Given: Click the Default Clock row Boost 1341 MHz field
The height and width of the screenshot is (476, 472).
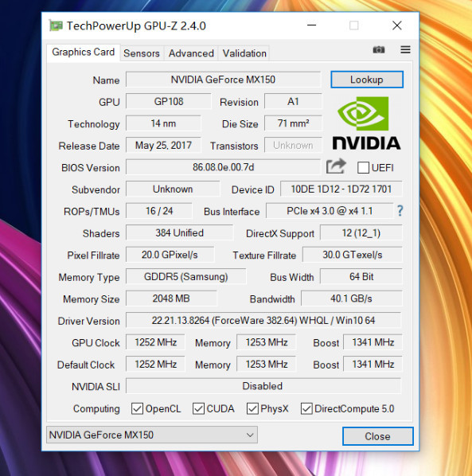Looking at the screenshot, I should [x=373, y=364].
